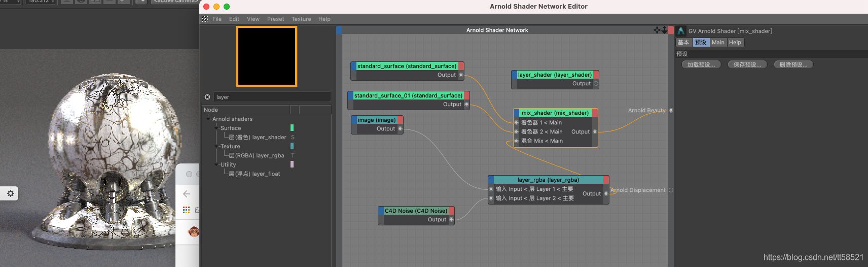Click blue input corner of image node
868x267 pixels.
pyautogui.click(x=354, y=120)
